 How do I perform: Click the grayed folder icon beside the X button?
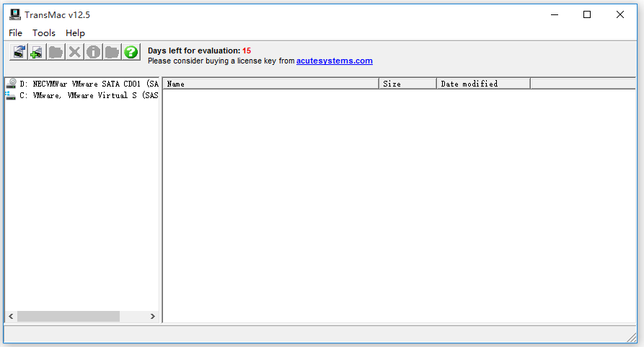[x=56, y=52]
